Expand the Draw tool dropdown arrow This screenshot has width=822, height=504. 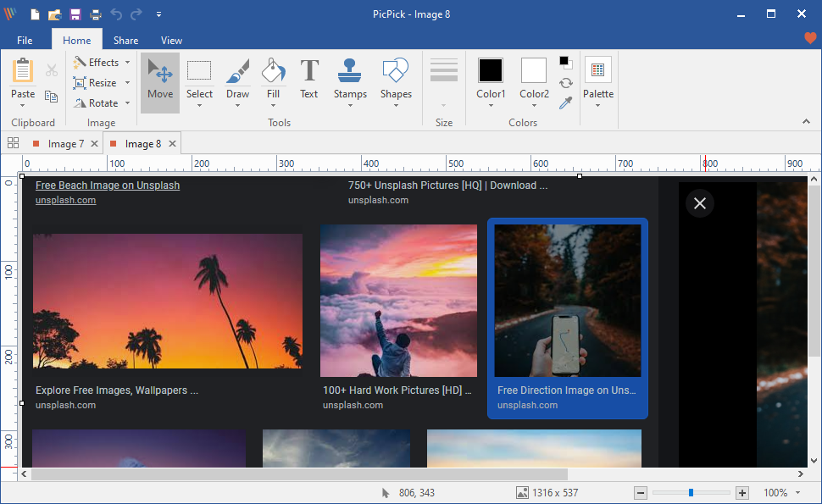(237, 106)
